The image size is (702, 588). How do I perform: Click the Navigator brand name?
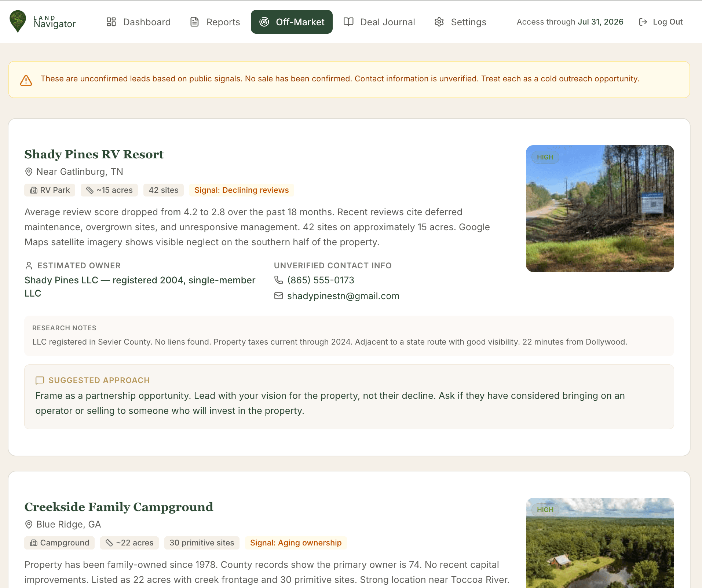tap(55, 24)
